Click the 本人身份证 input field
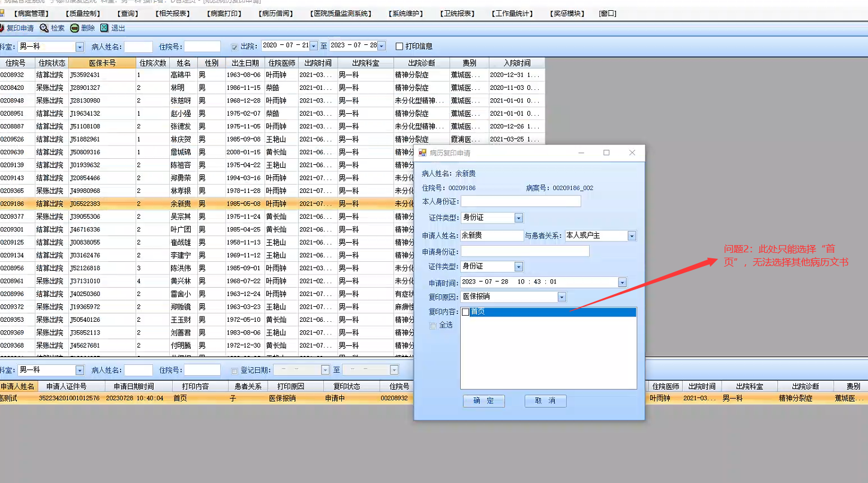This screenshot has width=868, height=483. click(x=521, y=201)
